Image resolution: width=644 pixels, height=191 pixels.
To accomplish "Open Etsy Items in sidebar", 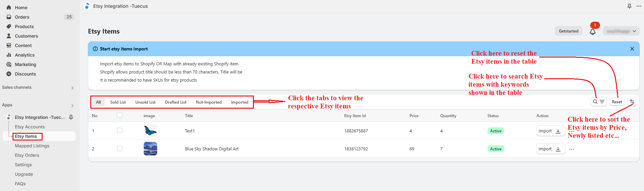I will (26, 136).
